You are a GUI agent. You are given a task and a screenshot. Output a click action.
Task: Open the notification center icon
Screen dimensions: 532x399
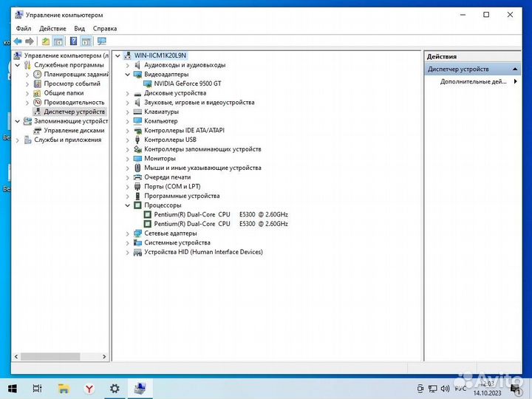[516, 389]
